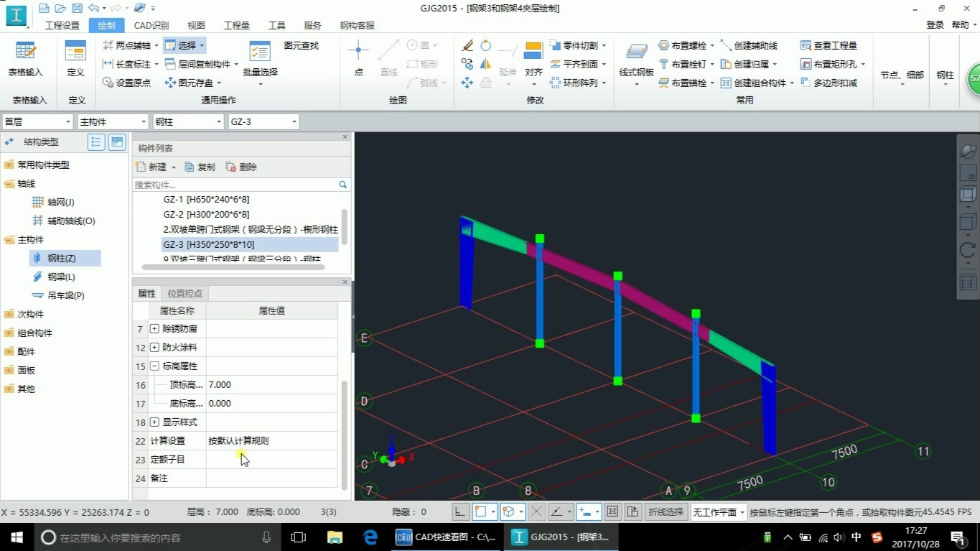Select 多边形扣减 polygon deduction
The image size is (980, 551).
[829, 83]
